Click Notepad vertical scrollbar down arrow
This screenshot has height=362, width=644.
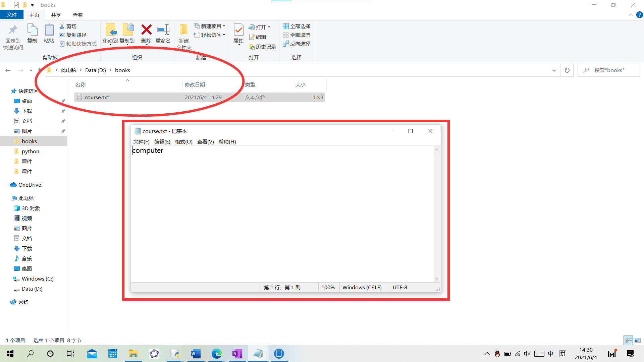tap(437, 279)
